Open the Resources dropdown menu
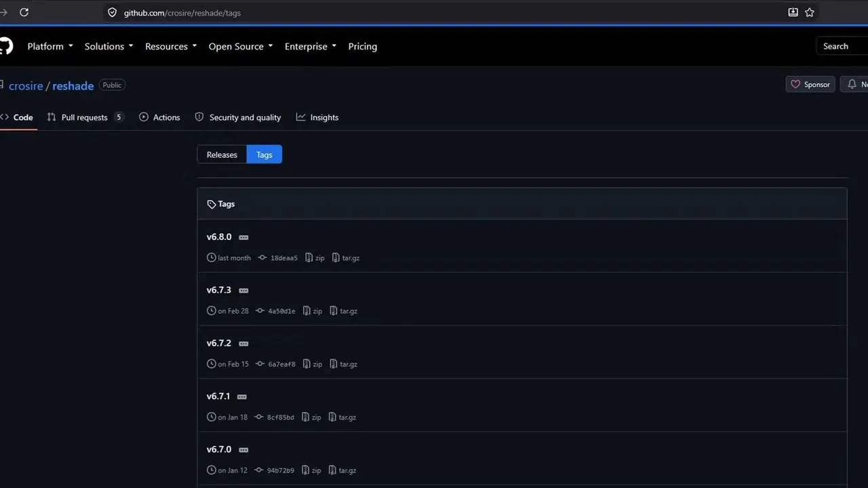Viewport: 868px width, 488px height. (171, 46)
